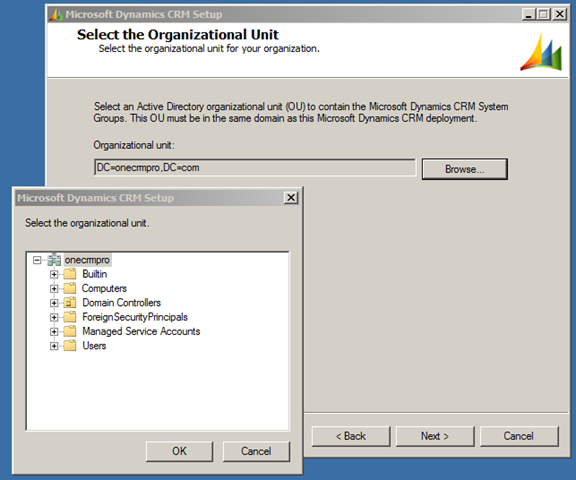Expand the Computers node
This screenshot has width=576, height=480.
(54, 289)
